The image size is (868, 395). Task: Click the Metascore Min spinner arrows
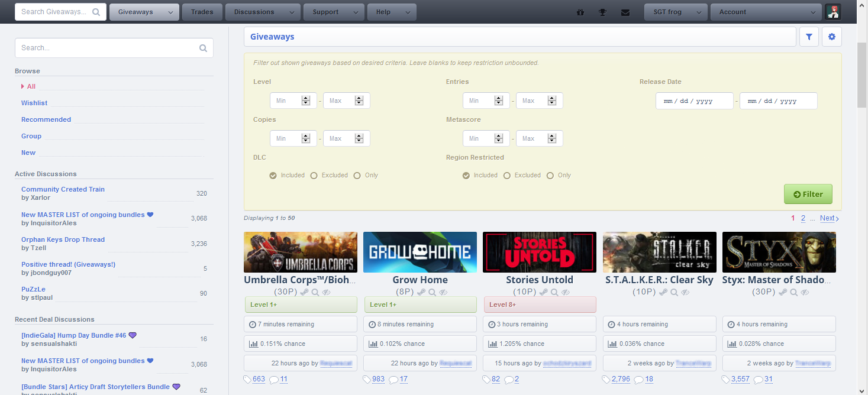pos(499,138)
